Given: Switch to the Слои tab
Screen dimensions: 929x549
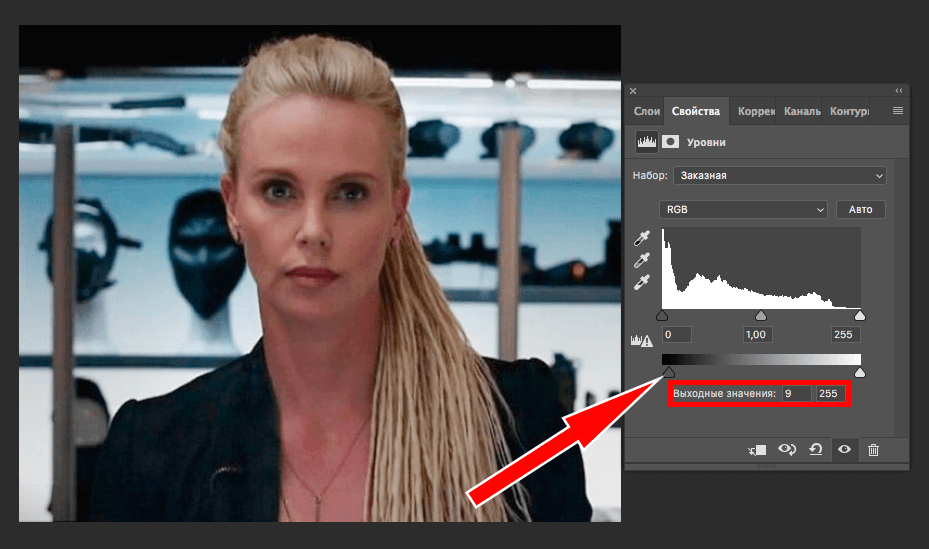Looking at the screenshot, I should 647,112.
